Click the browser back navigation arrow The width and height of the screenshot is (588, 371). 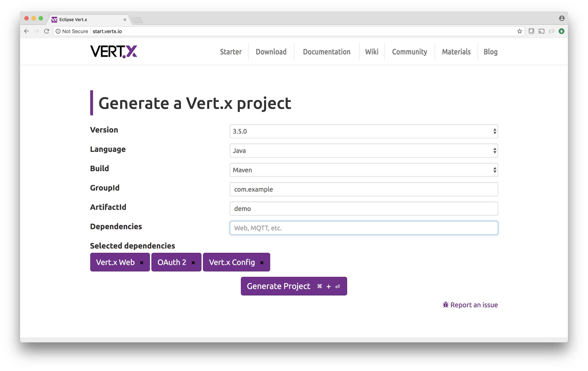click(x=26, y=31)
